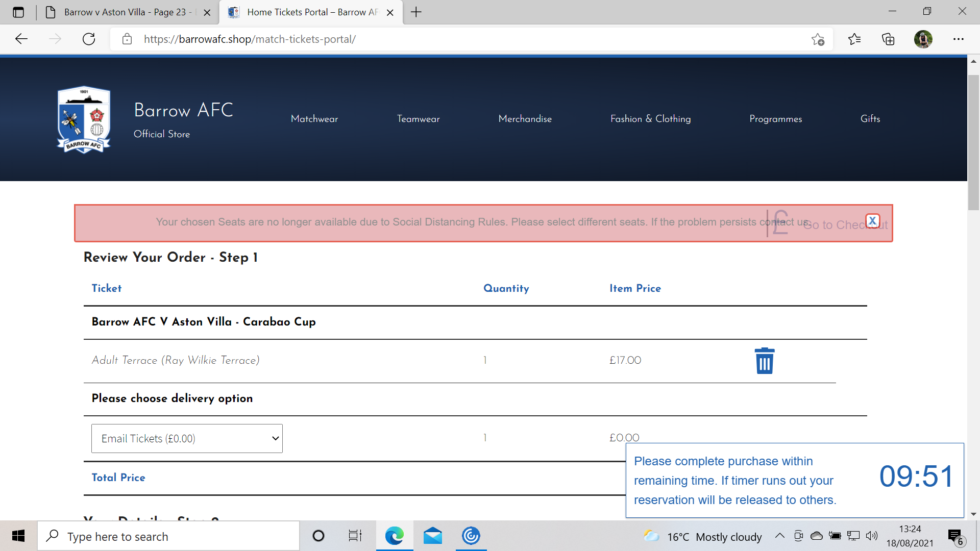The image size is (980, 551).
Task: Open Cortana circle icon
Action: click(x=318, y=536)
